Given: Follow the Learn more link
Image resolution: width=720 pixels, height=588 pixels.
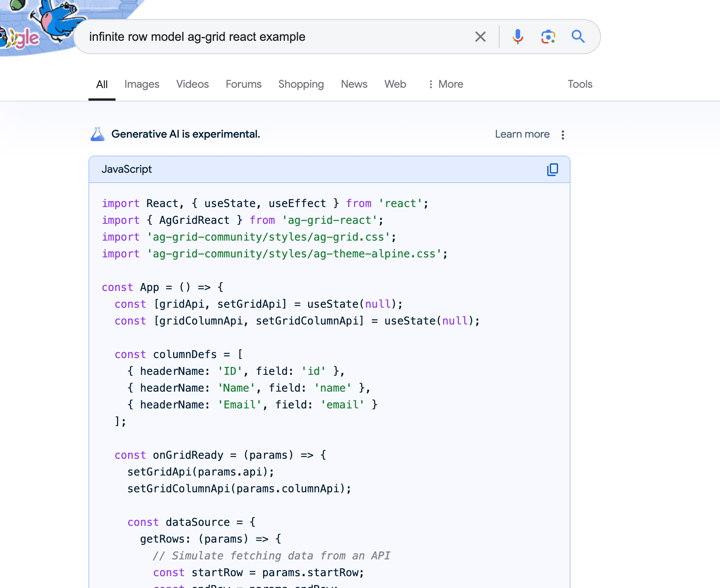Looking at the screenshot, I should point(522,134).
